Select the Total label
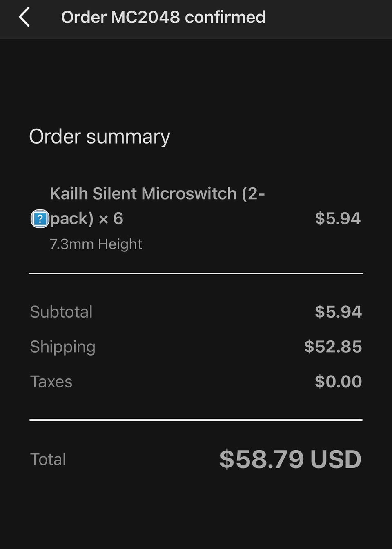The image size is (392, 549). 48,459
